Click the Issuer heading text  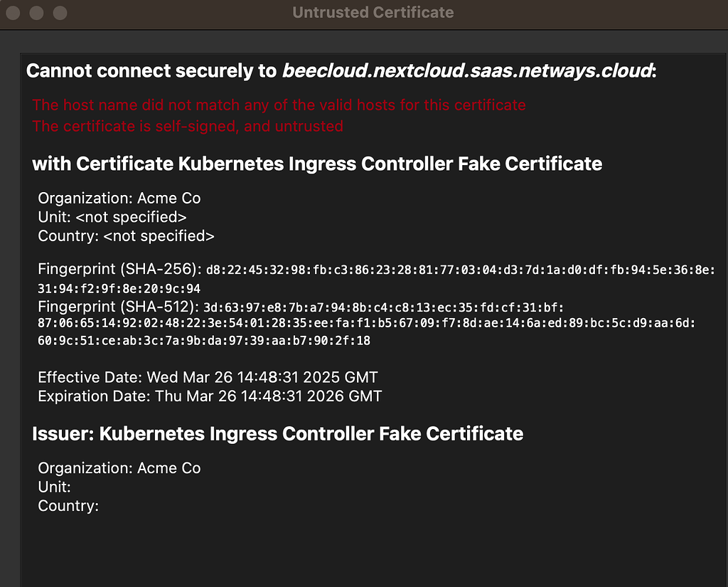[x=277, y=433]
